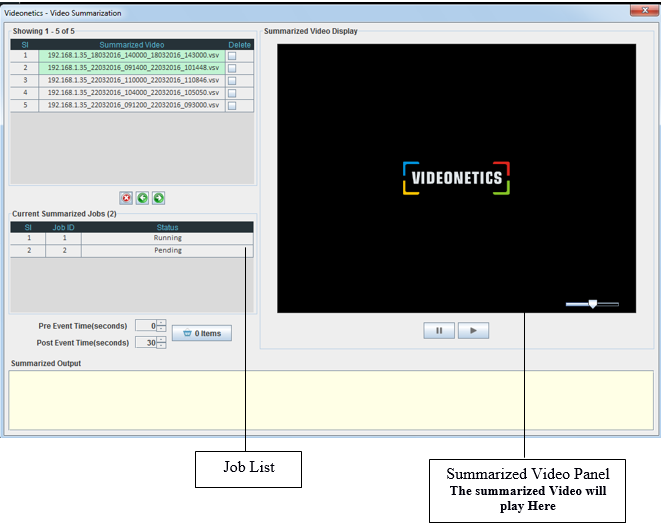Click the Summarized Video column header
Screen dimensions: 661x529
[132, 45]
